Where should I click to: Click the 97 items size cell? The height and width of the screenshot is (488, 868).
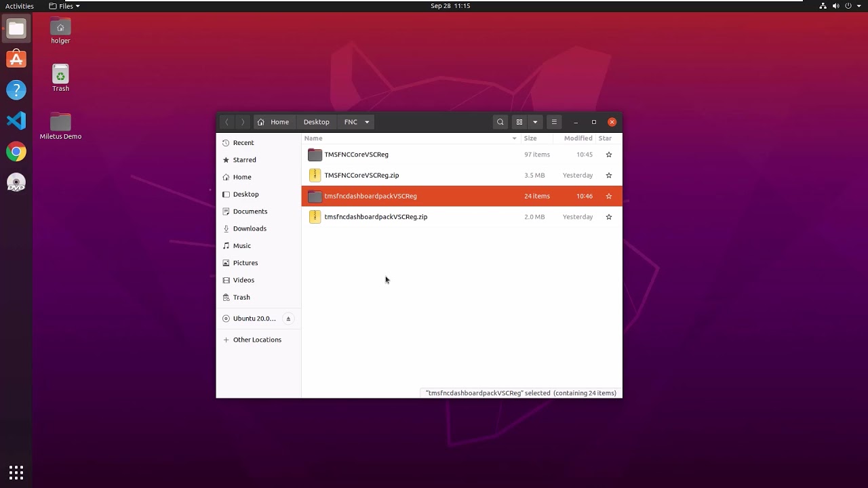click(537, 155)
